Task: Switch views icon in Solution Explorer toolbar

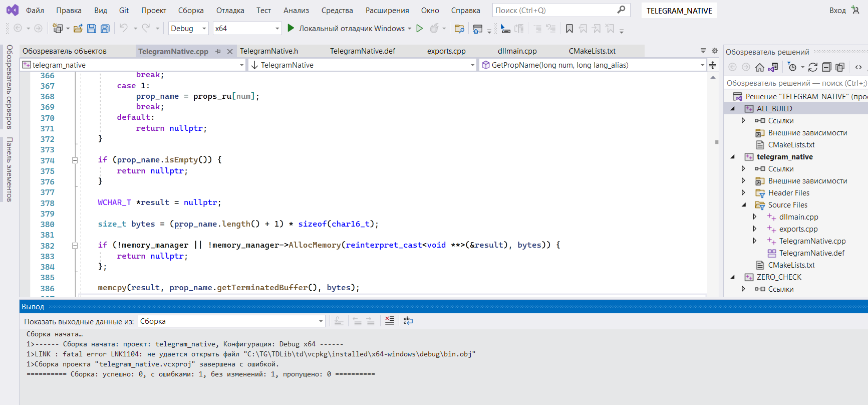Action: 773,67
